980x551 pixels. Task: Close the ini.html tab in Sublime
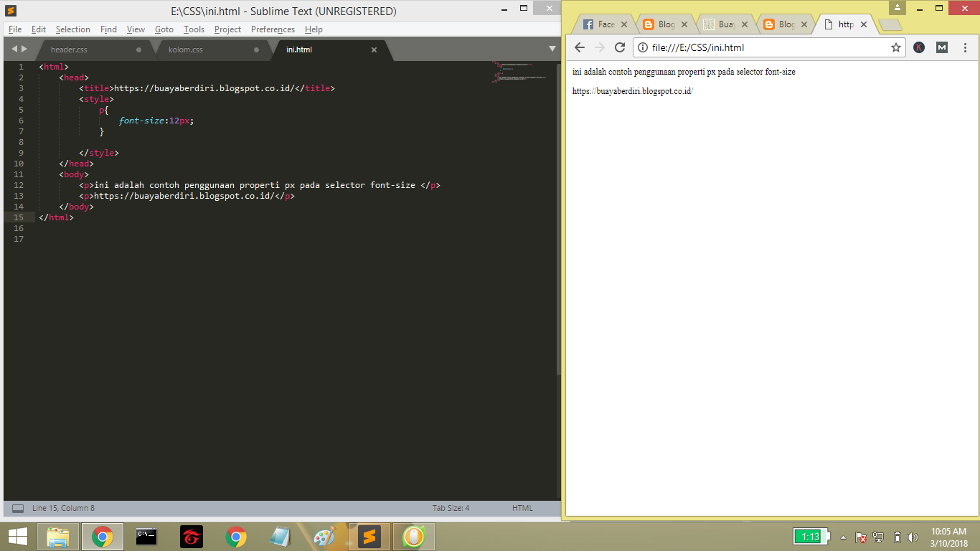374,50
